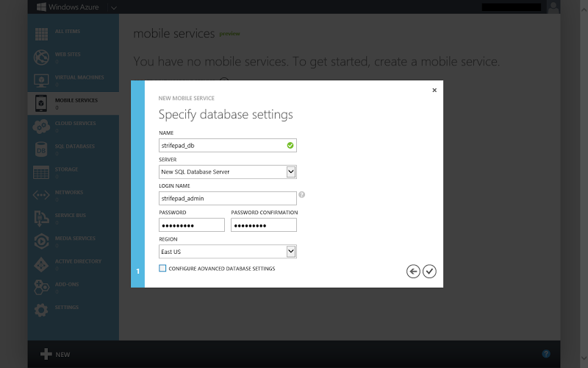Click the page scrollbar up arrow

click(584, 10)
